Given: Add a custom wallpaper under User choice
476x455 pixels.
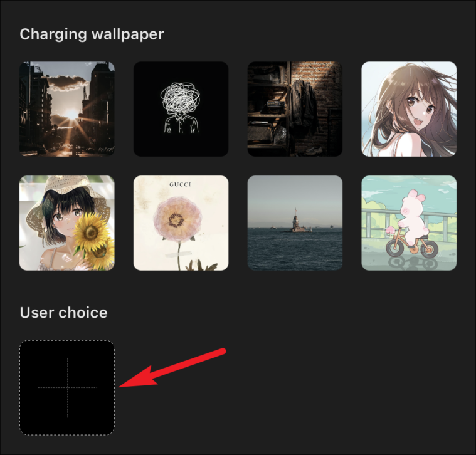Looking at the screenshot, I should tap(67, 388).
